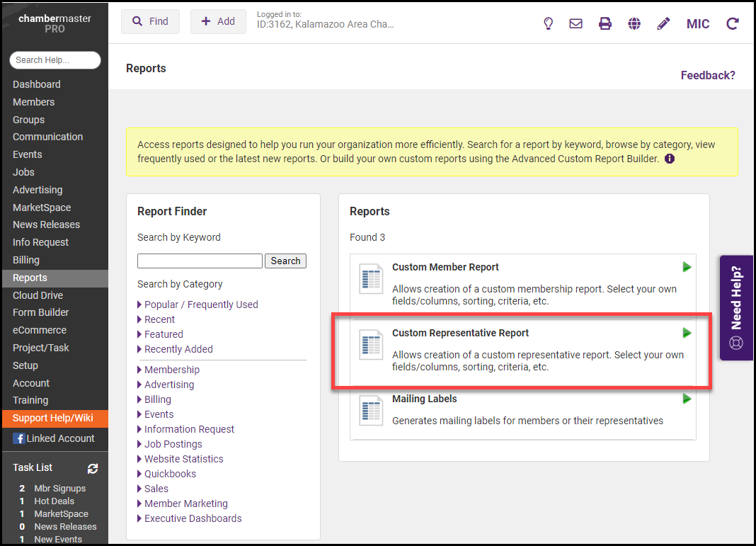Click the printer icon in header
756x546 pixels.
pyautogui.click(x=605, y=23)
